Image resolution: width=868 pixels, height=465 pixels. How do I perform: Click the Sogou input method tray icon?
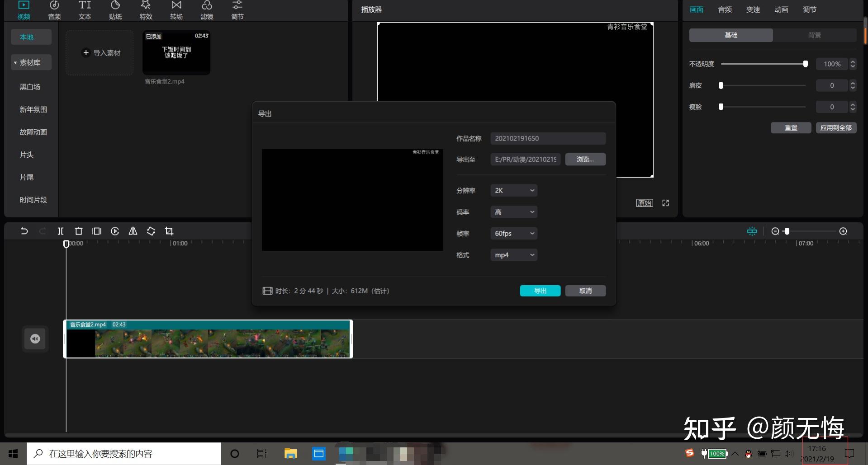point(689,453)
